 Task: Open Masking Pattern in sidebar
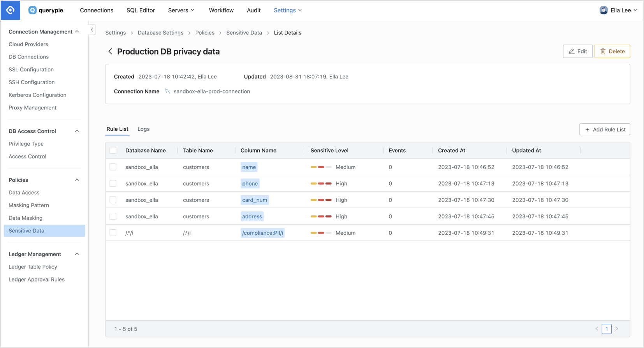coord(29,205)
